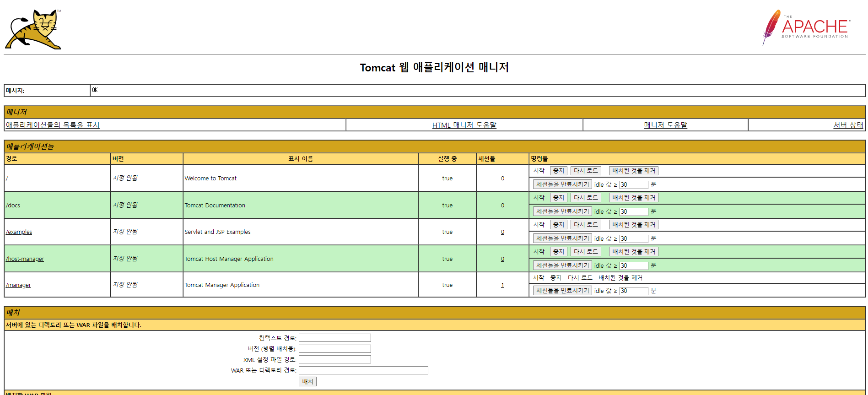Click session count 0 for root application

[x=502, y=179]
